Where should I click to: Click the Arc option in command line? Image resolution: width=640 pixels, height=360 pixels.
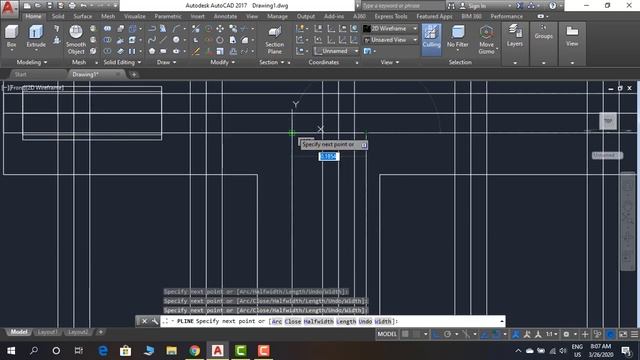point(276,321)
